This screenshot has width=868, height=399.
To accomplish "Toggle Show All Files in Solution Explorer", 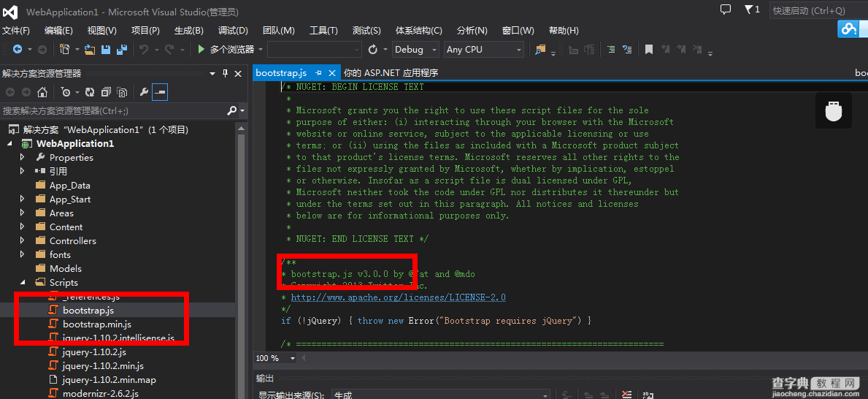I will [123, 92].
